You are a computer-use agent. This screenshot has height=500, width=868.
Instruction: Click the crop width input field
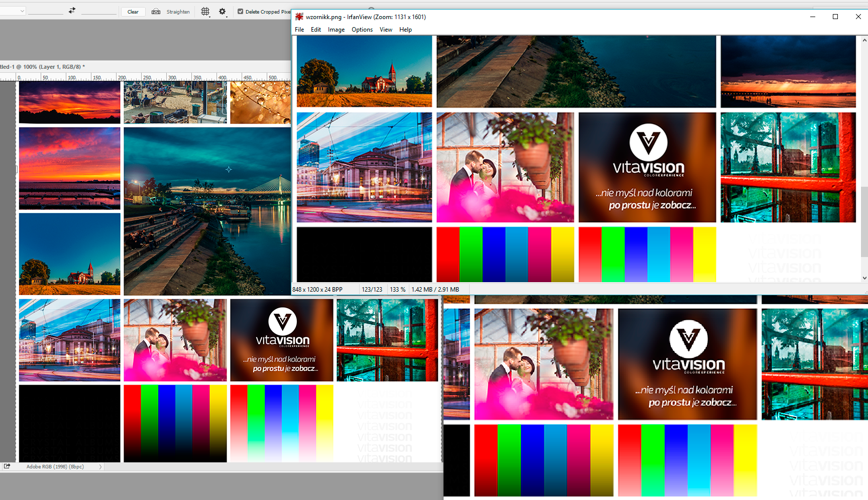[46, 11]
